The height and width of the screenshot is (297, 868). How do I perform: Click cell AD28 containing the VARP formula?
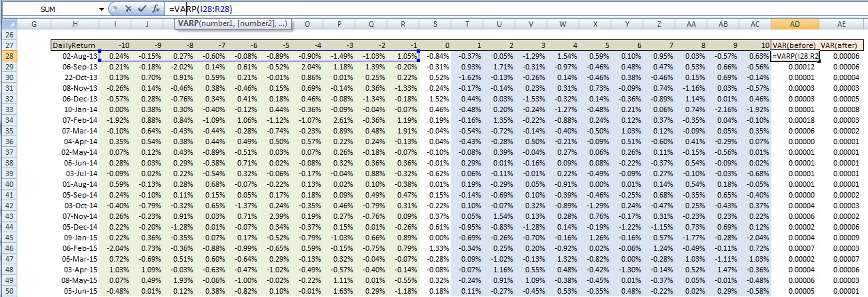[795, 56]
